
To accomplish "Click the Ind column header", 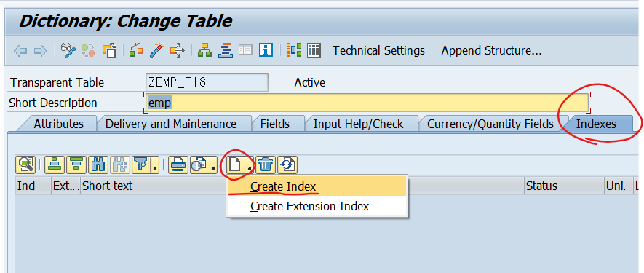I will pos(33,186).
